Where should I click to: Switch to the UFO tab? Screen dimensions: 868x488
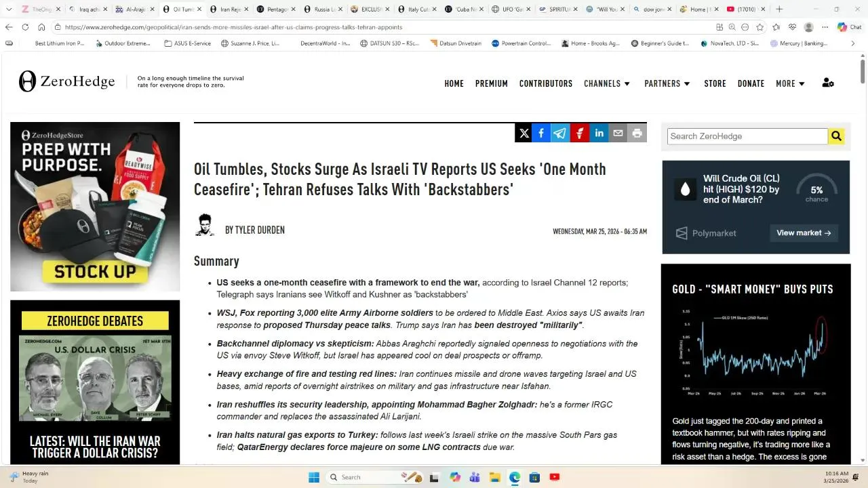(511, 9)
